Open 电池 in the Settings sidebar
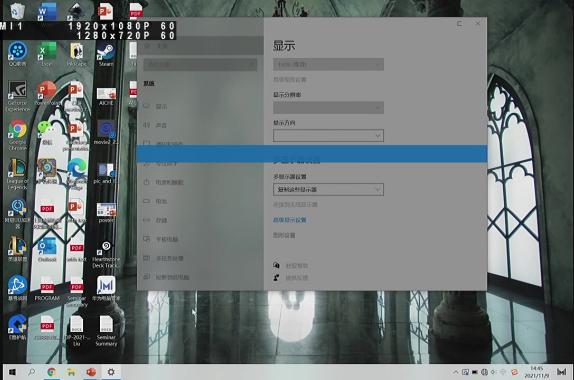 pos(200,201)
